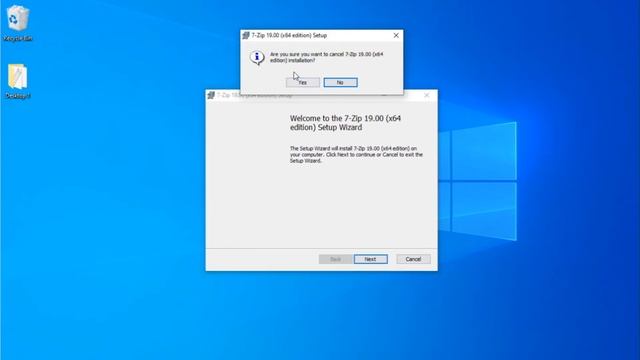Click the 'Are you sure you want to cancel' message
Viewport: 640px width, 360px height.
(327, 57)
